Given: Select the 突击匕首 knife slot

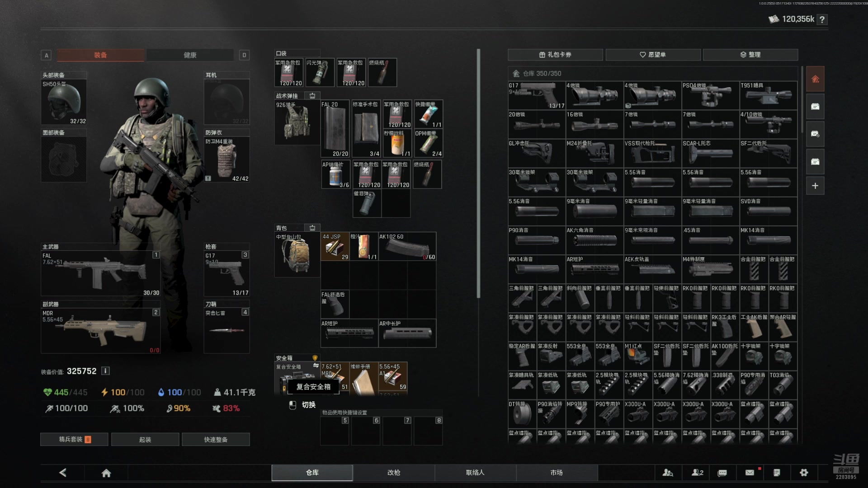Looking at the screenshot, I should (226, 331).
